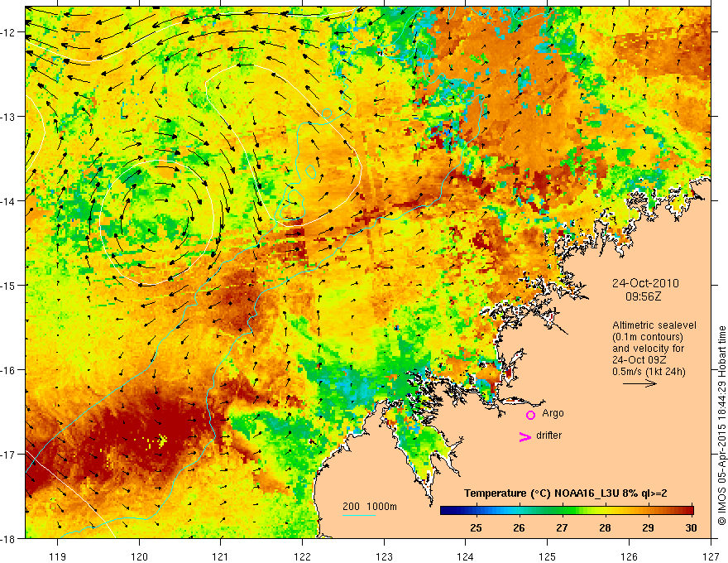Click latitude axis label -12
728x563 pixels.
pos(9,32)
